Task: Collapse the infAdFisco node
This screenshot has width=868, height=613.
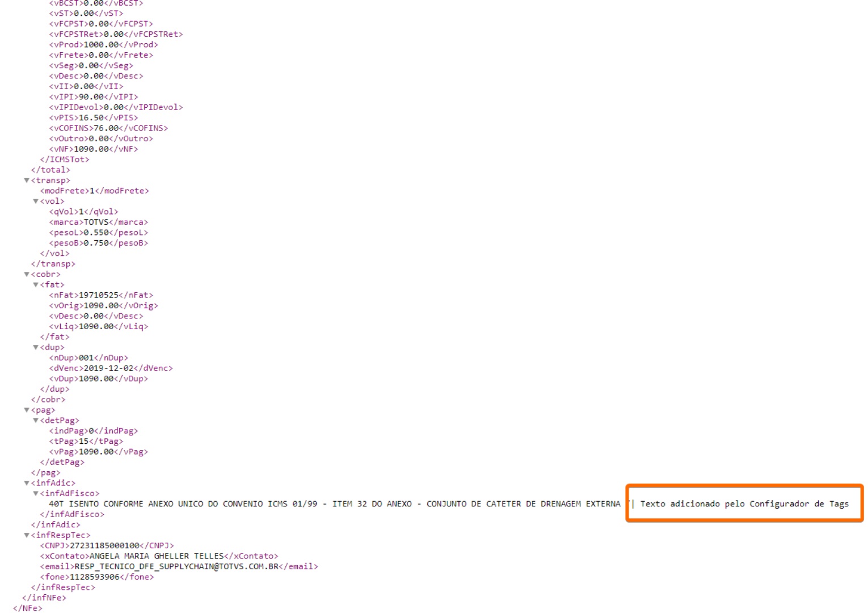Action: [36, 494]
